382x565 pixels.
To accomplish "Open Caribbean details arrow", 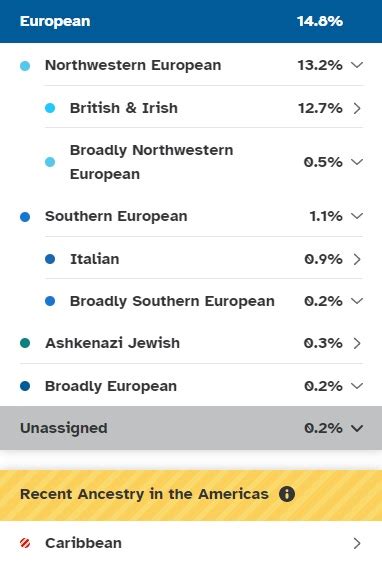I will 357,543.
